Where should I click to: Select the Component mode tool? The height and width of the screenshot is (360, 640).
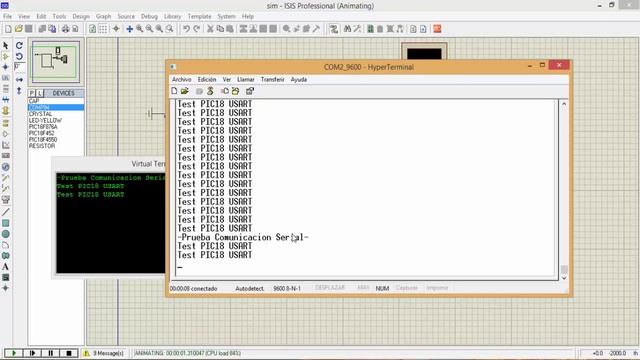point(6,56)
